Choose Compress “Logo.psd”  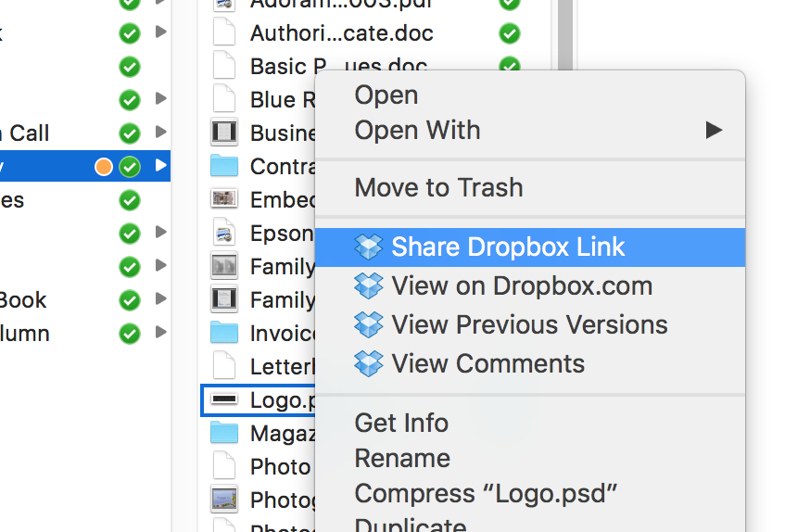tap(486, 494)
